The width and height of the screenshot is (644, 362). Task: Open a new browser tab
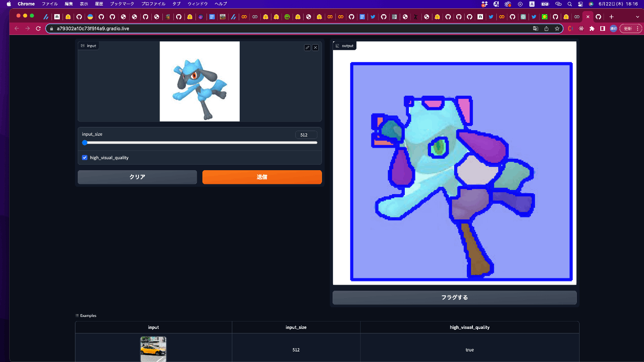[611, 17]
